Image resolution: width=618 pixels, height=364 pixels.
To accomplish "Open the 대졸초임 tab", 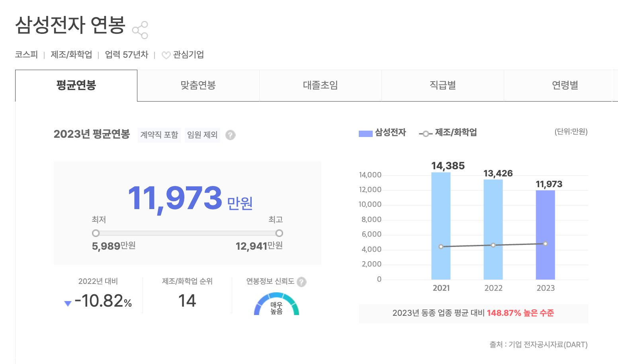I will pyautogui.click(x=321, y=86).
